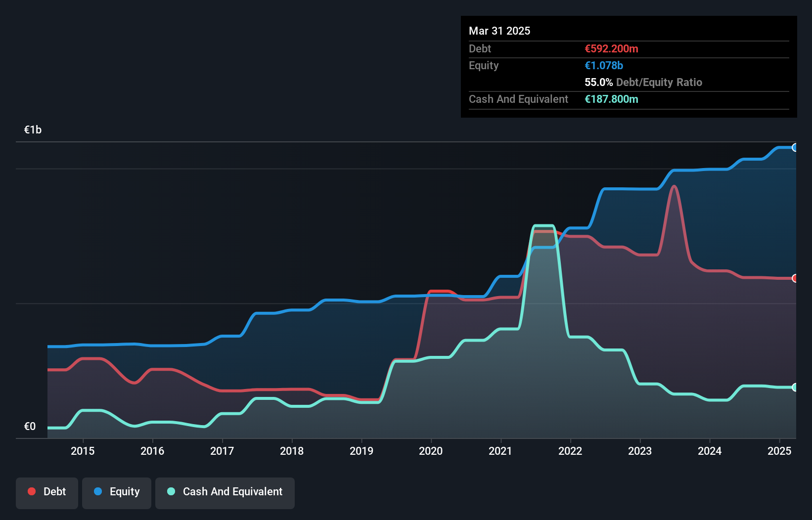Click the 2017 x-axis label
Screen dimensions: 812x520
222,451
